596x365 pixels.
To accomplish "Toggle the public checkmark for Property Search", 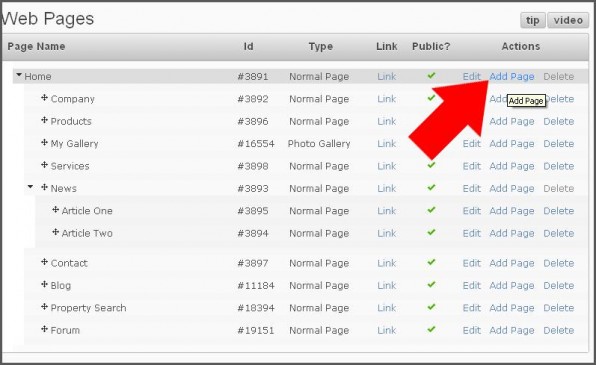I will pos(431,307).
